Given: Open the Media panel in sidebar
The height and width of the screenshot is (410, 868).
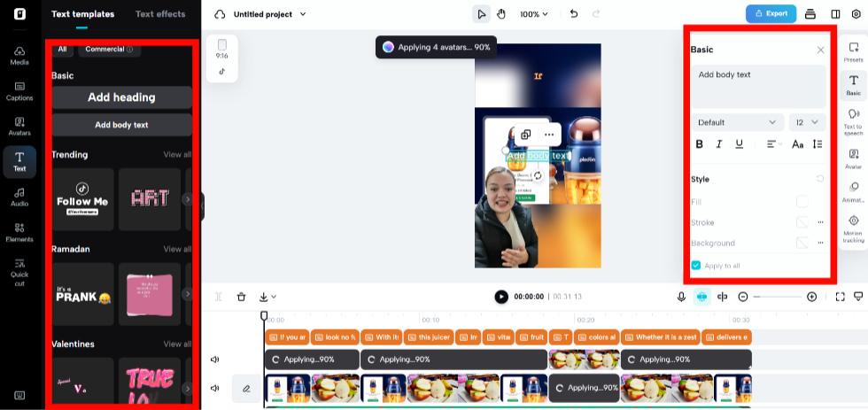Looking at the screenshot, I should coord(19,55).
